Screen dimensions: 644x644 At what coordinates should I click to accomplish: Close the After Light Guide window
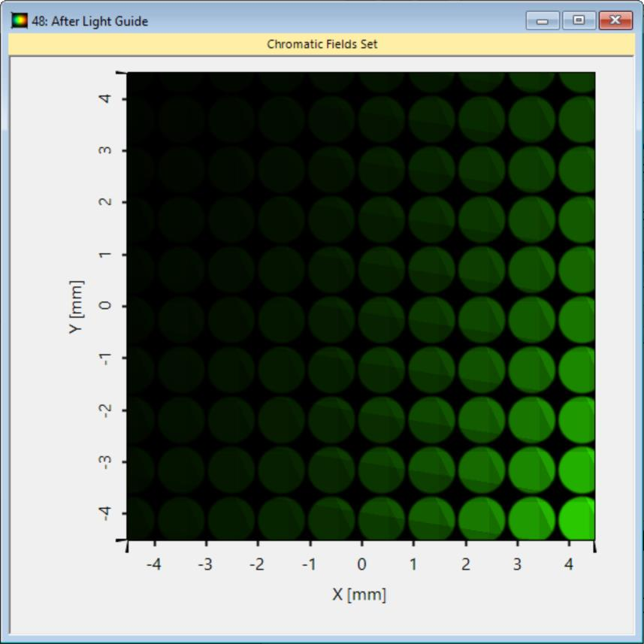click(x=615, y=20)
